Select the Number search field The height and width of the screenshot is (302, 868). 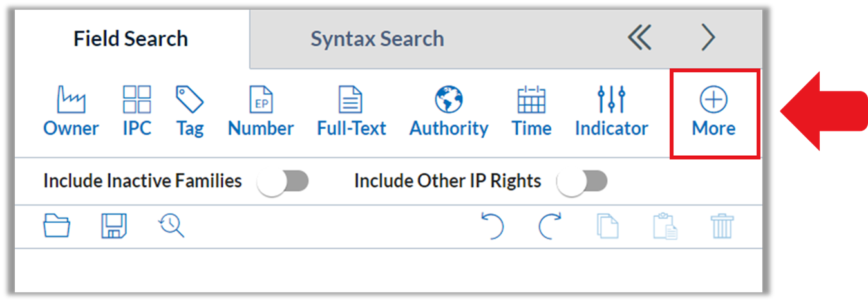[261, 111]
